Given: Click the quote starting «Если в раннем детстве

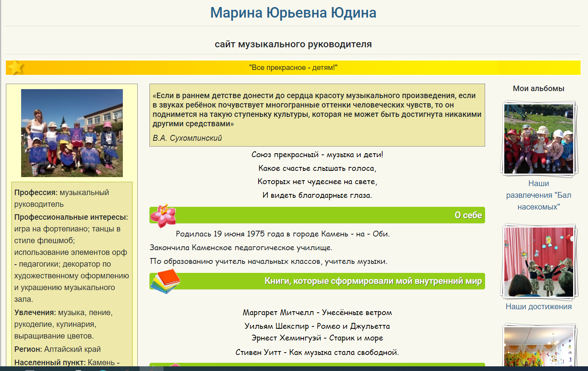Looking at the screenshot, I should pyautogui.click(x=317, y=109).
